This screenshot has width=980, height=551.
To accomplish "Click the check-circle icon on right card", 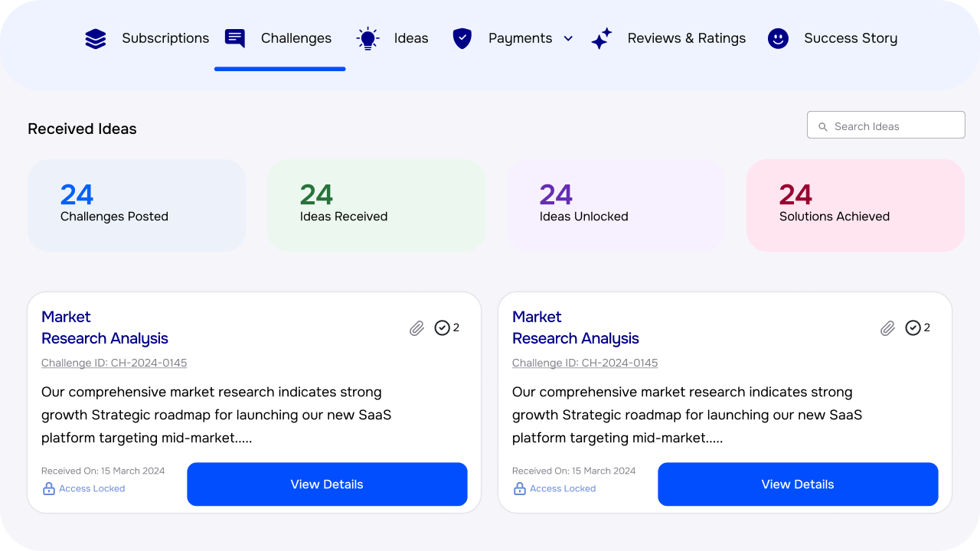I will point(913,328).
